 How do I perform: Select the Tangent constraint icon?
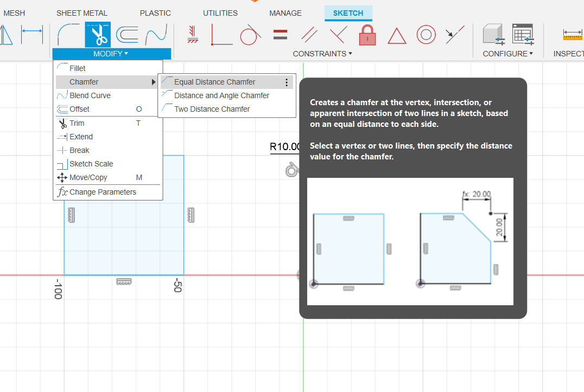pyautogui.click(x=250, y=35)
